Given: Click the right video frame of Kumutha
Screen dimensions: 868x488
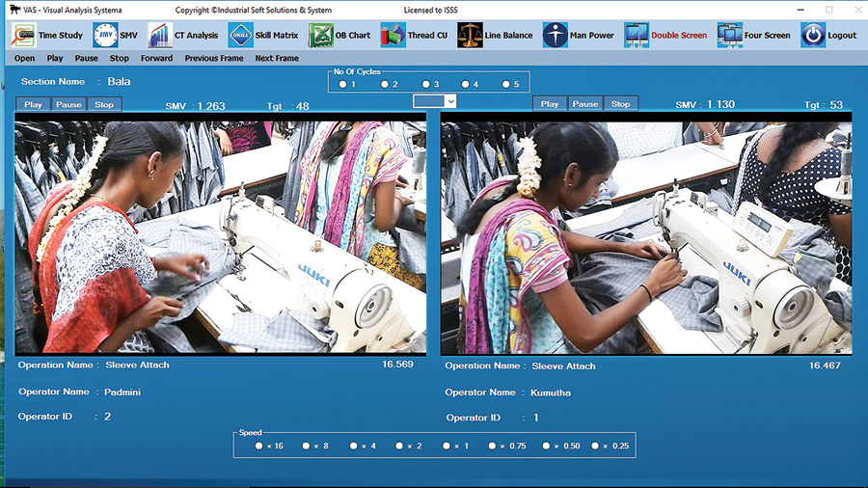Looking at the screenshot, I should tap(646, 234).
